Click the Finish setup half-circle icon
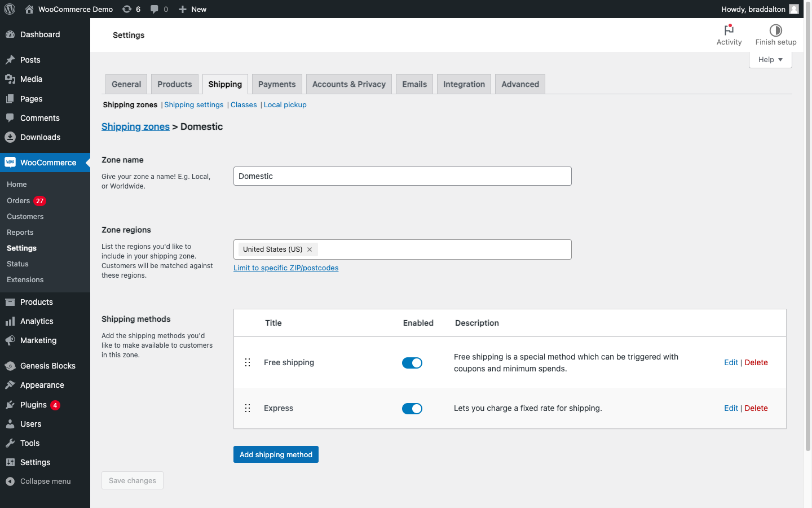The height and width of the screenshot is (508, 812). pyautogui.click(x=775, y=30)
